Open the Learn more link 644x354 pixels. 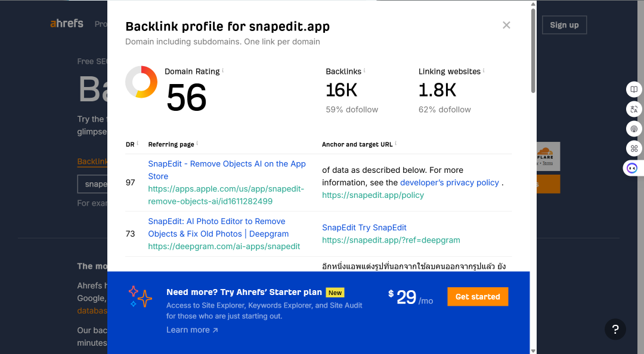click(x=192, y=330)
